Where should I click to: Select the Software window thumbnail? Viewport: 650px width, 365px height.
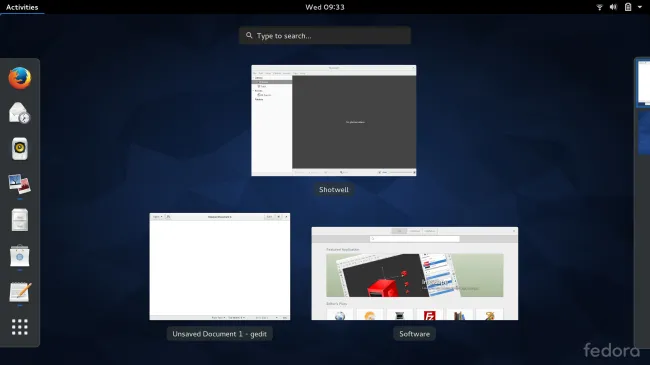click(415, 273)
